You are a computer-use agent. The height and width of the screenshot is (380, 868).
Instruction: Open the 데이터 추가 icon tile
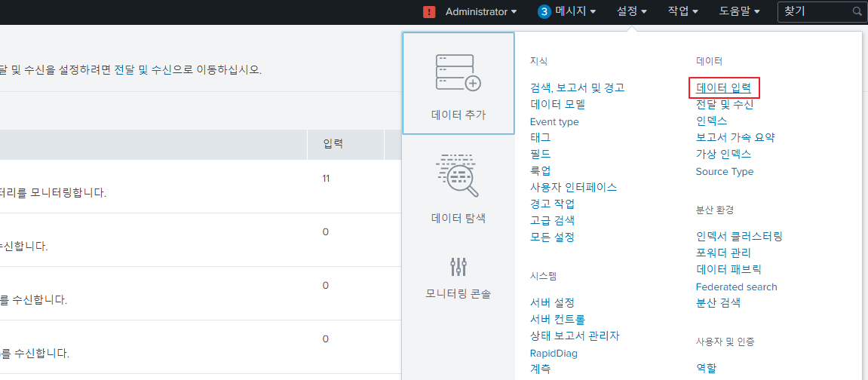[x=459, y=83]
